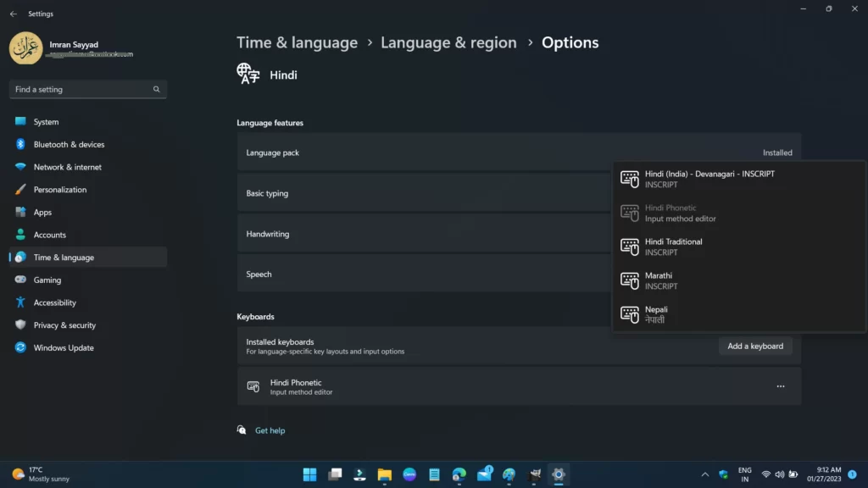Image resolution: width=868 pixels, height=488 pixels.
Task: Select the Handwriting row
Action: 424,234
